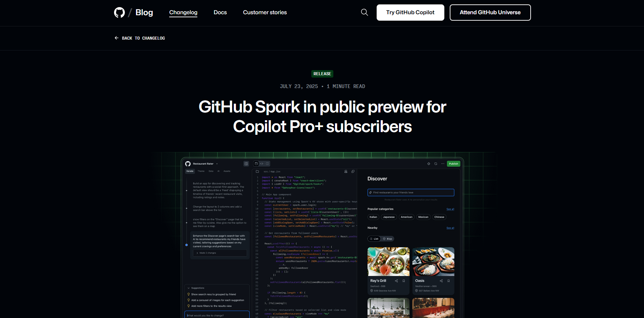Open the Ray's Grill food photo
This screenshot has height=318, width=644.
point(388,262)
